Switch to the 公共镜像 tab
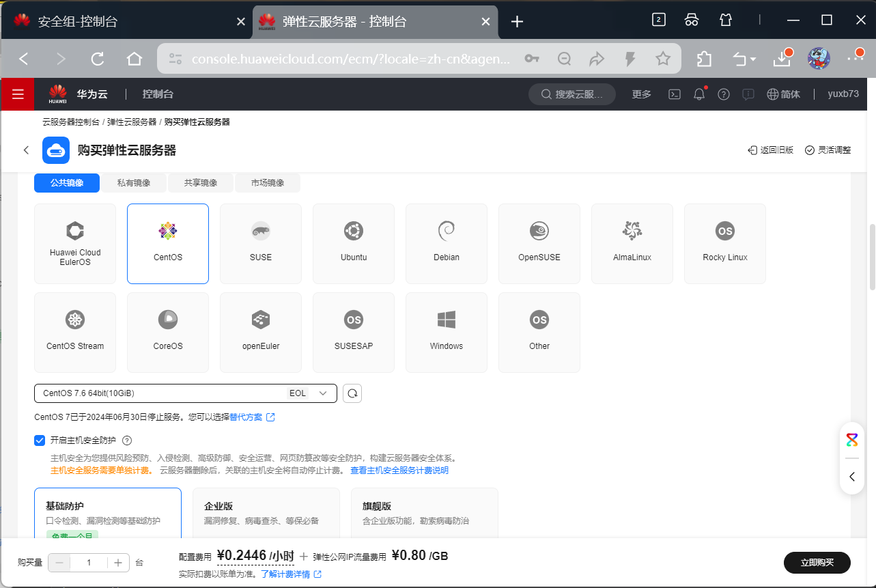 (67, 183)
